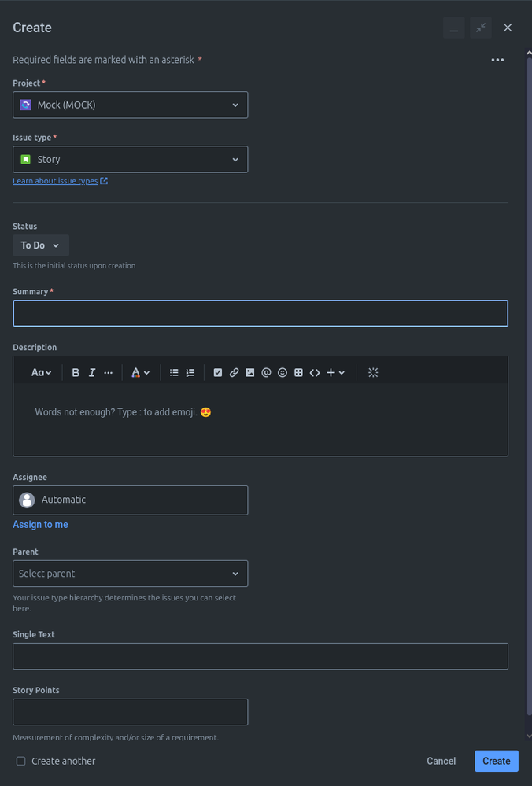Trigger the Atlassian Intelligence icon
This screenshot has height=786, width=532.
pyautogui.click(x=373, y=372)
